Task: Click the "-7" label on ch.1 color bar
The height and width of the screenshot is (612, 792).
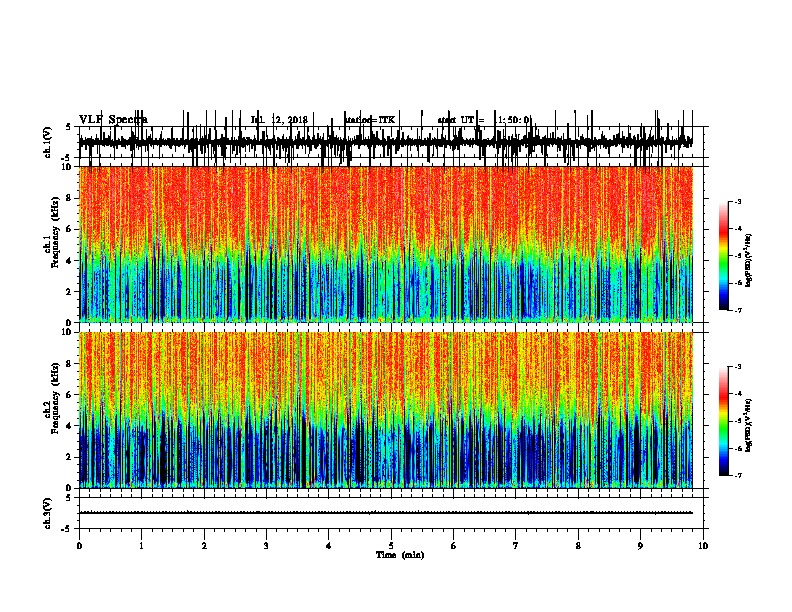Action: coord(737,310)
